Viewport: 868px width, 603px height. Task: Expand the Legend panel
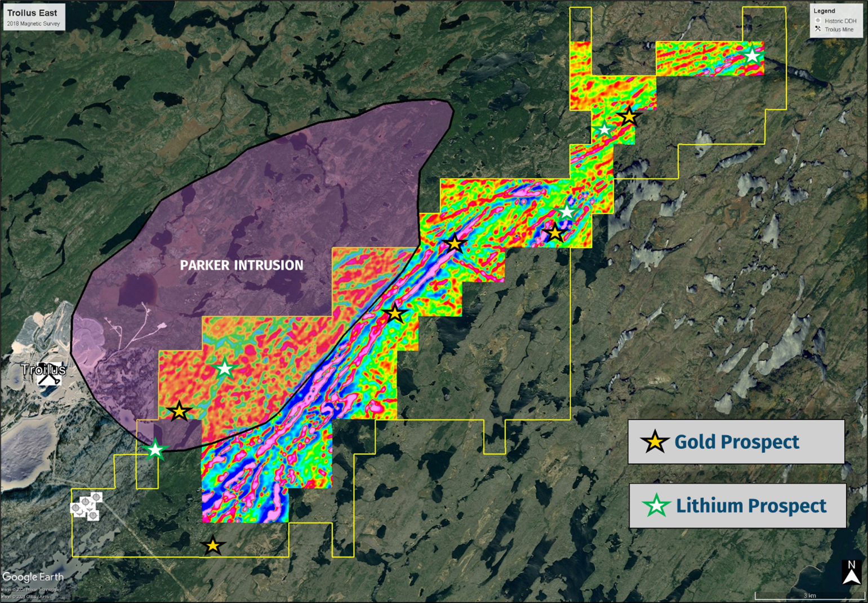click(x=824, y=10)
